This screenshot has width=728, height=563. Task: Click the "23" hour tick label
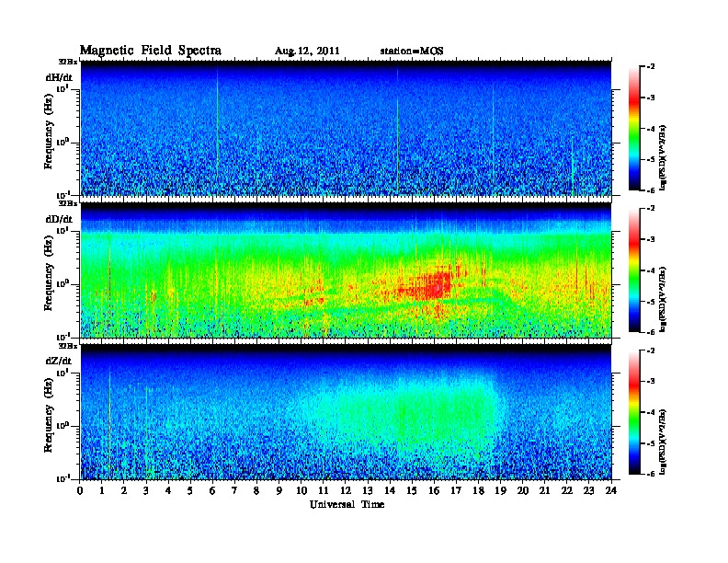(x=589, y=490)
